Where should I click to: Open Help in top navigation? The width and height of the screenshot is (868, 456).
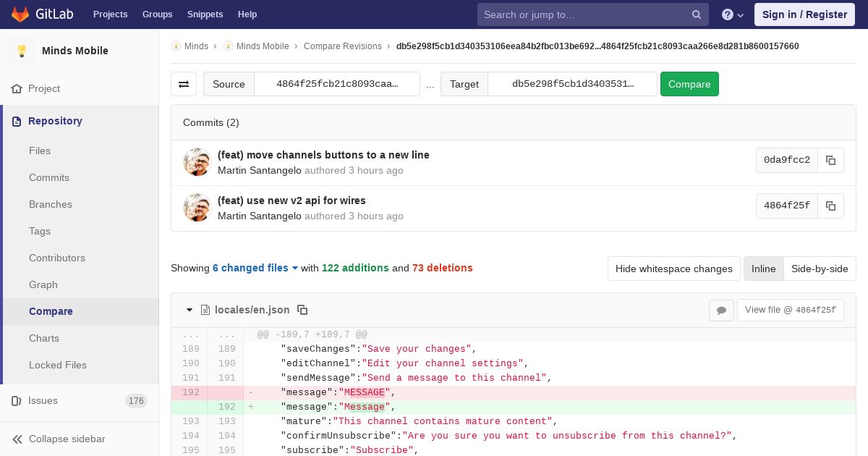(247, 14)
